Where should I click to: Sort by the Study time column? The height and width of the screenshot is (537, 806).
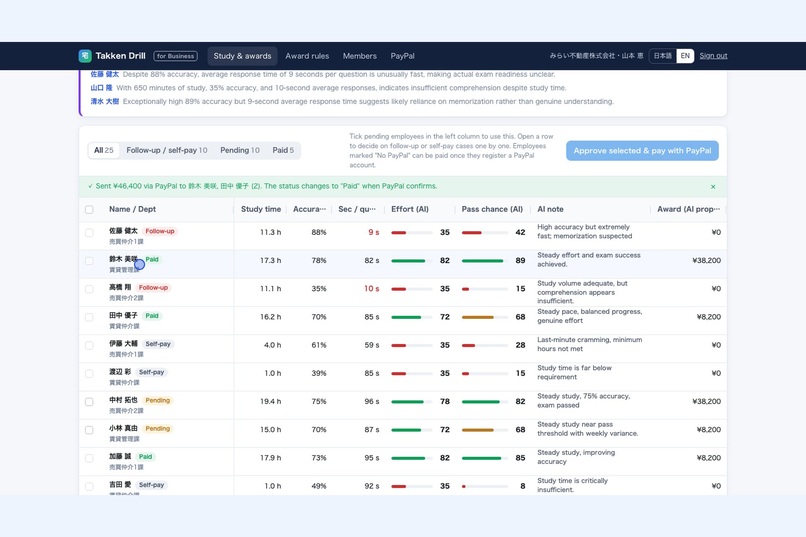click(x=261, y=209)
